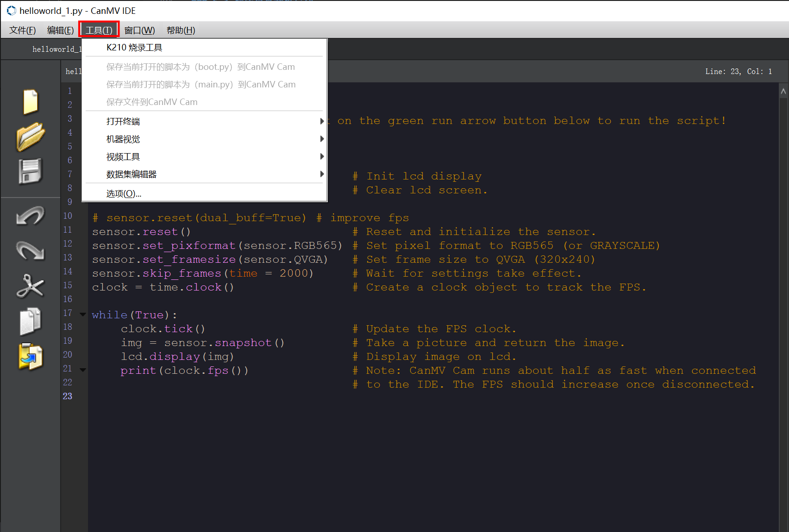Click the dual_buff=True commented line
Image resolution: width=789 pixels, height=532 pixels.
pyautogui.click(x=250, y=217)
